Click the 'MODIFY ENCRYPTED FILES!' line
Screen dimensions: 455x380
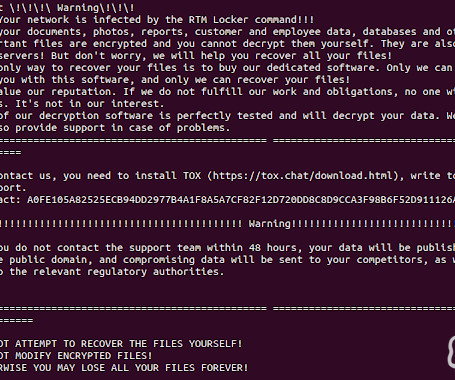coord(84,356)
